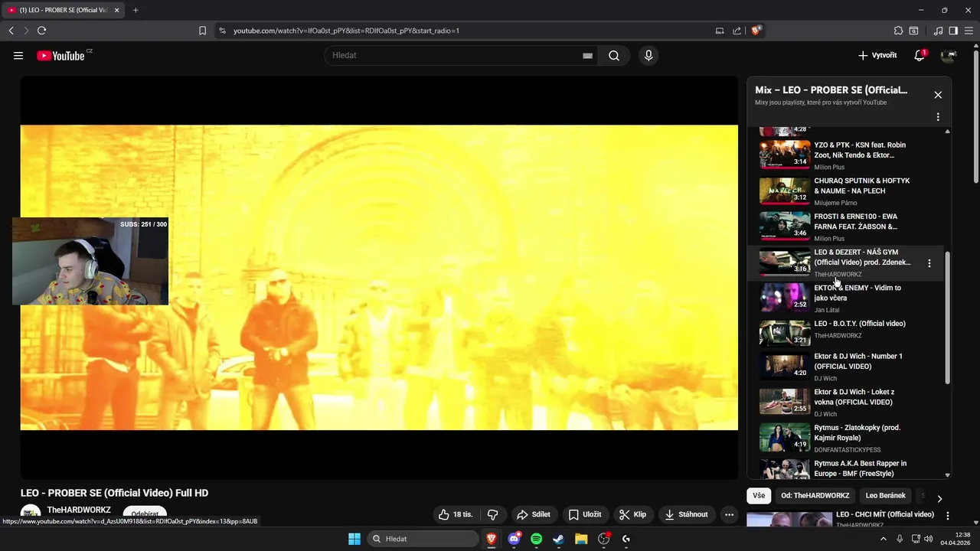Reload the page with the refresh icon
The height and width of the screenshot is (551, 980).
41,31
